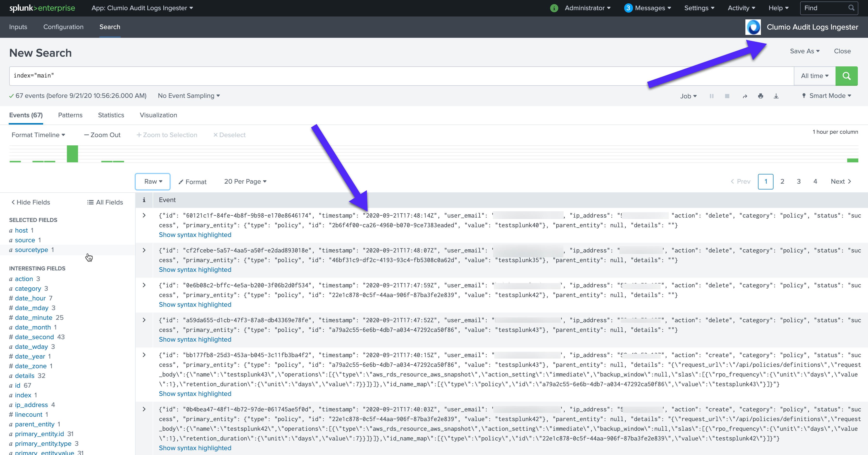Go to results page 3
Image resolution: width=868 pixels, height=455 pixels.
tap(799, 181)
